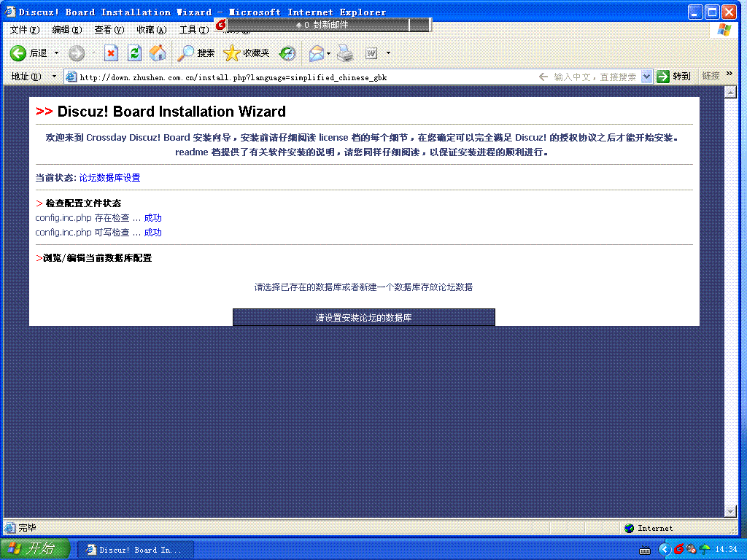The height and width of the screenshot is (560, 747).
Task: Open the 地址 label dropdown arrow
Action: pos(54,76)
